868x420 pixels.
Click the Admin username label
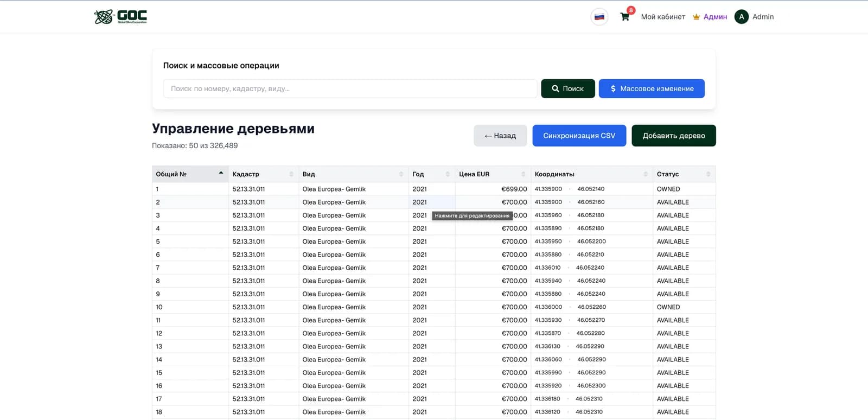pos(763,17)
